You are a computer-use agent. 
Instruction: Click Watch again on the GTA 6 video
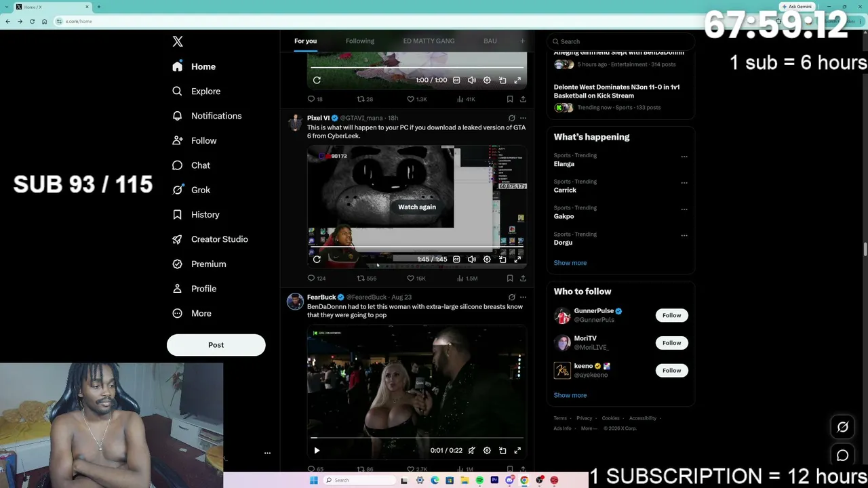point(417,207)
